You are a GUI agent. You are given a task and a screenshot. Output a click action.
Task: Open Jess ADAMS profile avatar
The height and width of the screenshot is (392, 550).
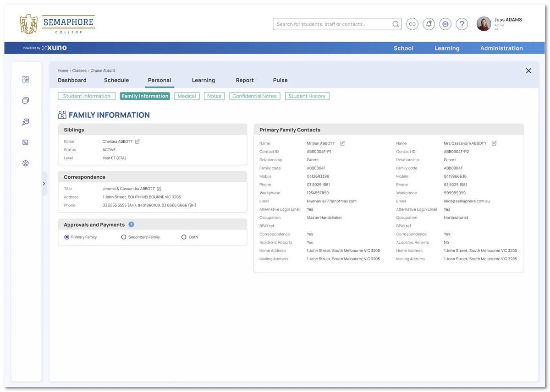coord(484,24)
